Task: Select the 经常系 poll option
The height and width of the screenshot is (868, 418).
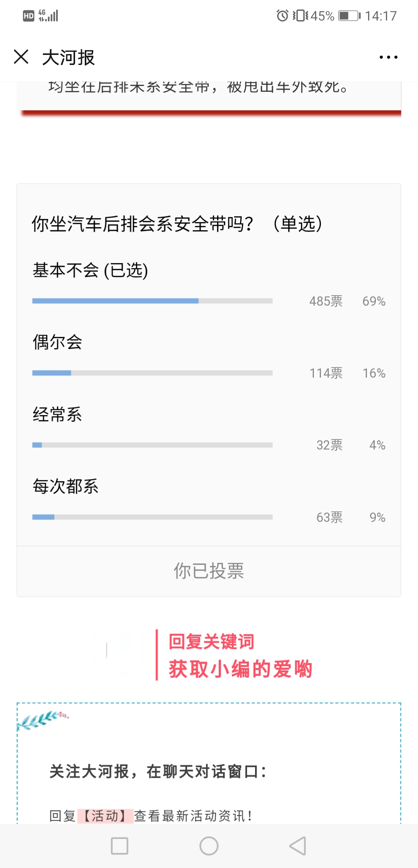Action: [x=58, y=414]
